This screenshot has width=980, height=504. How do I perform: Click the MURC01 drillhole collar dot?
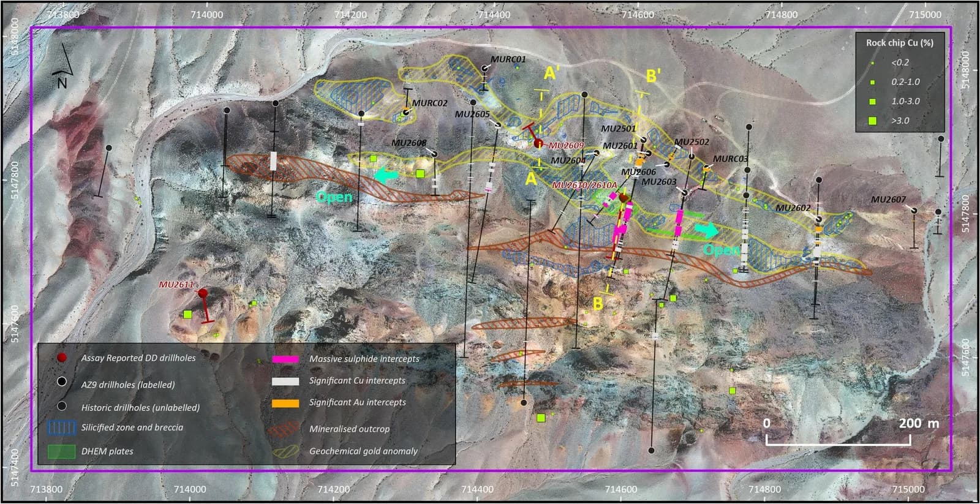point(485,67)
